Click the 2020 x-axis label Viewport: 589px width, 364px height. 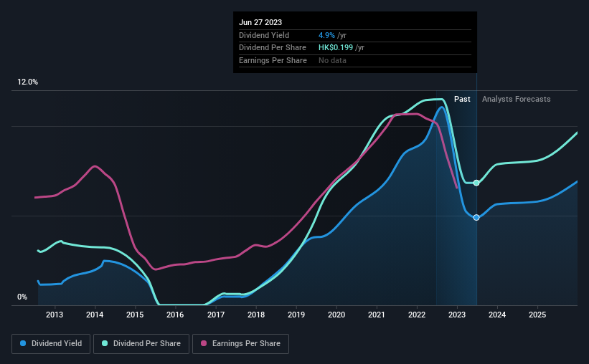pos(336,315)
